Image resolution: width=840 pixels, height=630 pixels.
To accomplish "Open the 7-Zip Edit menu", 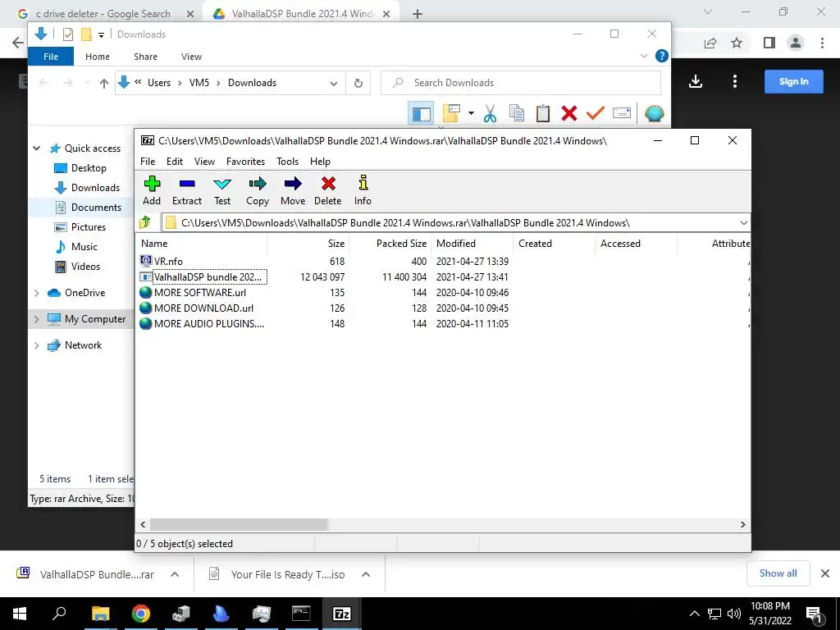I will 175,162.
